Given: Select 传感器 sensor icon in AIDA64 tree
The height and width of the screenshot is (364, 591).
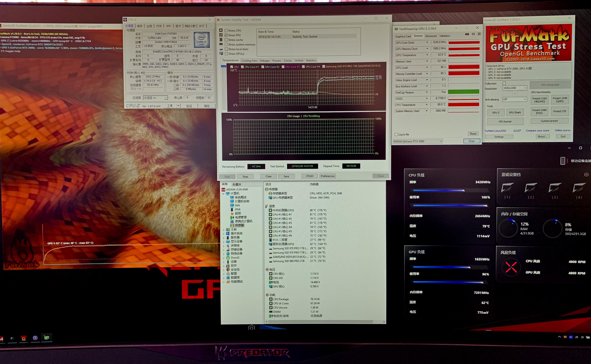Looking at the screenshot, I should pos(232,225).
